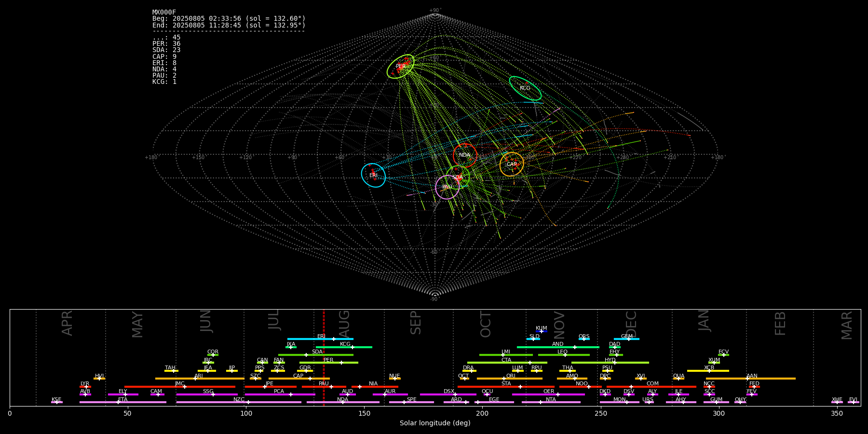
Task: Click the NTA shower bar in timeline
Action: pyautogui.click(x=551, y=402)
